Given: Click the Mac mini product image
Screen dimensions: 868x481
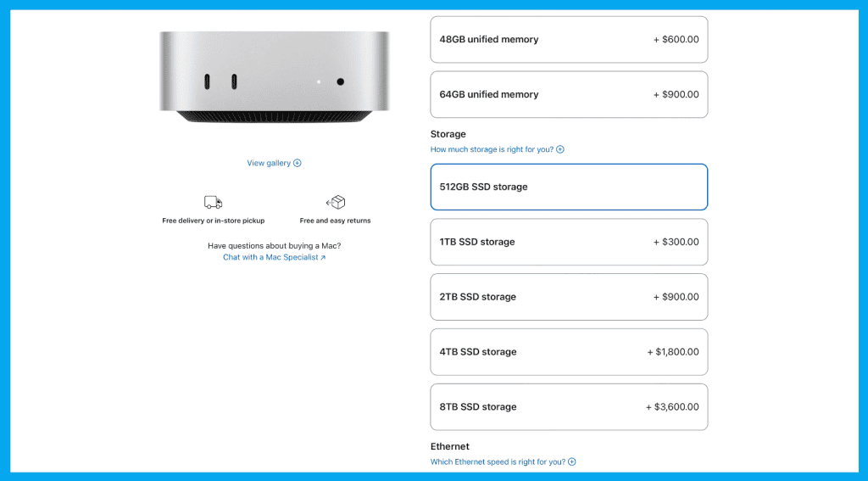Looking at the screenshot, I should (x=275, y=77).
